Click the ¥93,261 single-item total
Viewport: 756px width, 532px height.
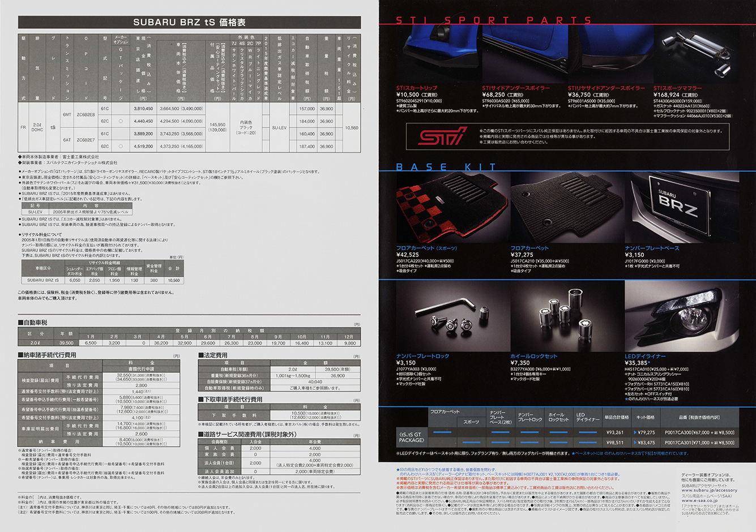coord(614,432)
